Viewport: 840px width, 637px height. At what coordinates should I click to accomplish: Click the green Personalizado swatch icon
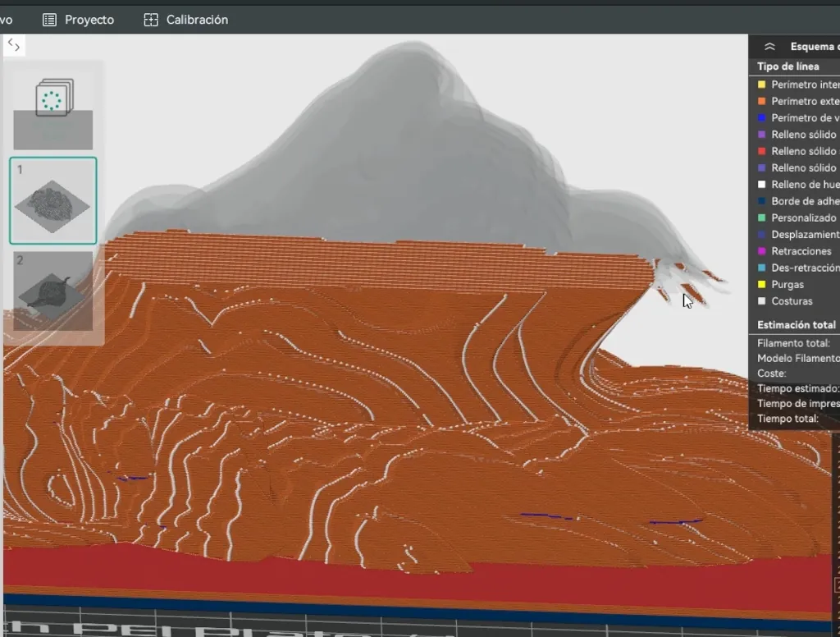pyautogui.click(x=761, y=218)
